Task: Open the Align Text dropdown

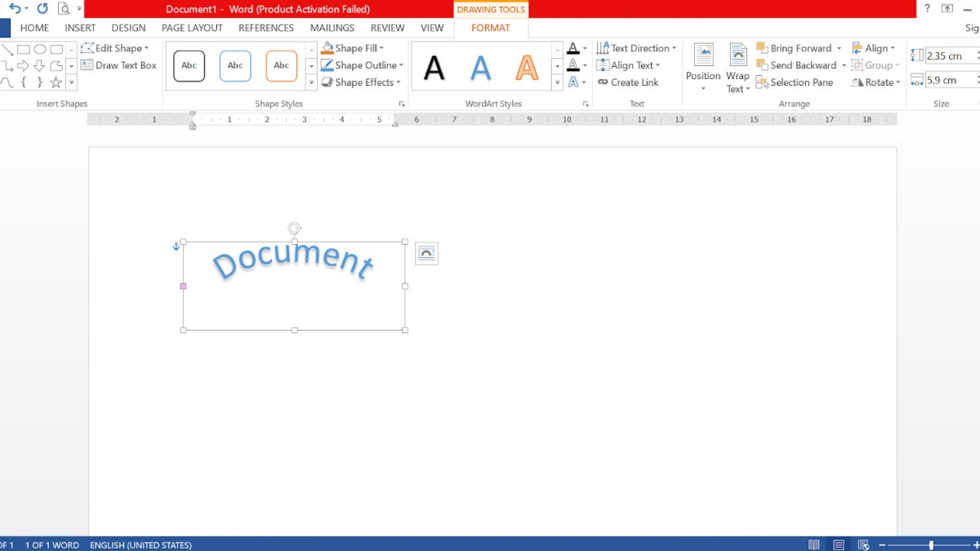Action: pyautogui.click(x=628, y=65)
